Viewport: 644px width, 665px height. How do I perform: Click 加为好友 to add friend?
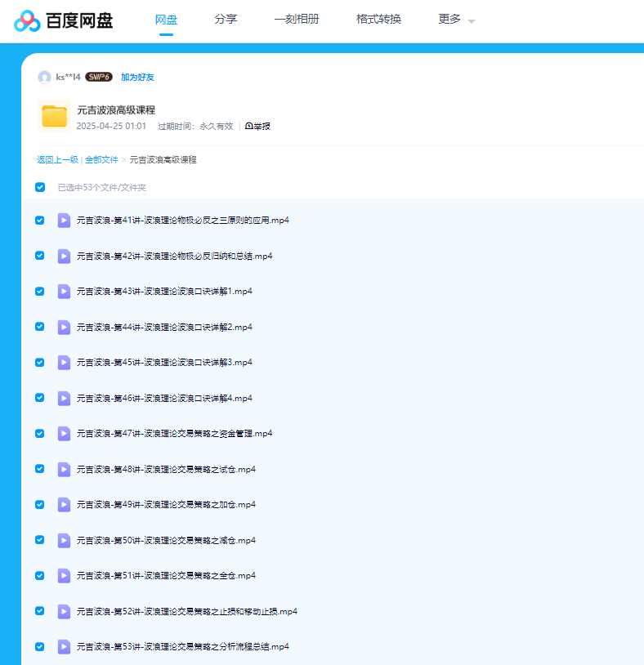tap(137, 78)
